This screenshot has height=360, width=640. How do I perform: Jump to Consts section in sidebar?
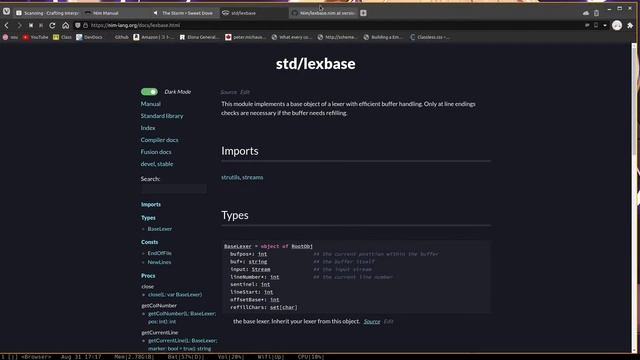(149, 242)
